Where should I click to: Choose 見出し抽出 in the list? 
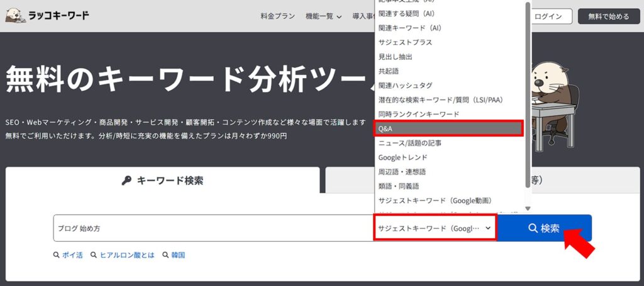click(x=449, y=57)
